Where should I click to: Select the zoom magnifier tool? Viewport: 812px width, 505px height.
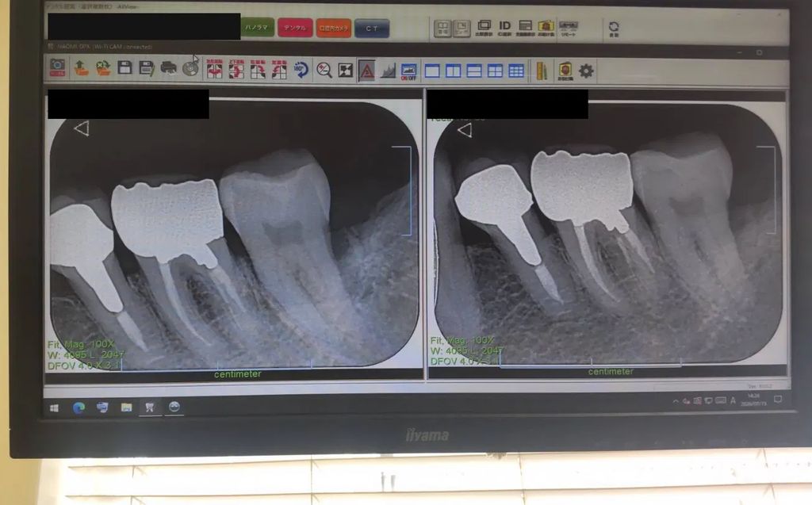(x=324, y=70)
